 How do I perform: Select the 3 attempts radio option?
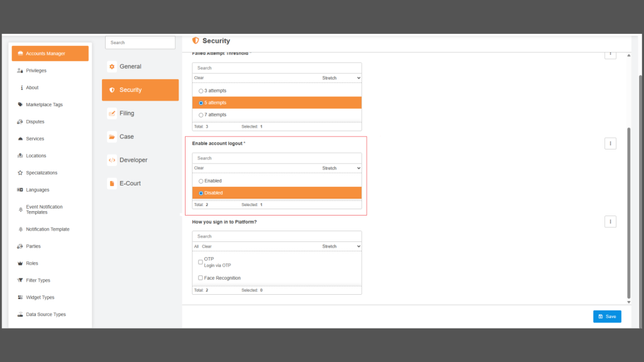(x=201, y=91)
